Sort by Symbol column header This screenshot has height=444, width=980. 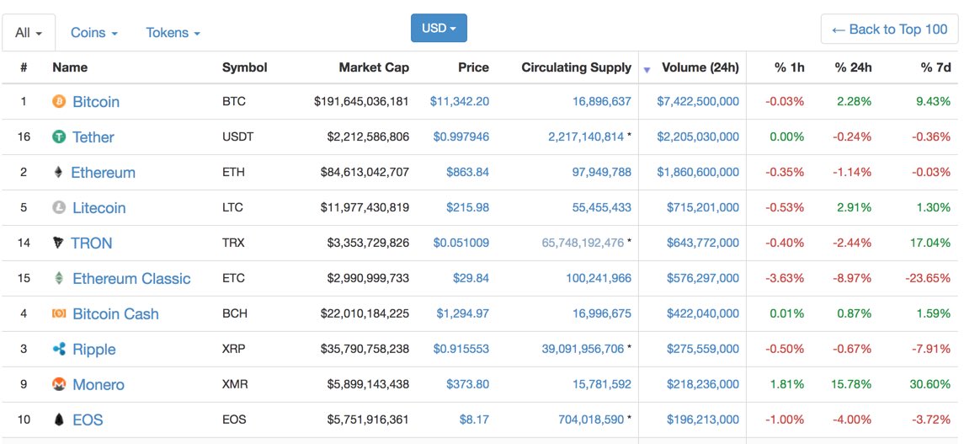click(x=244, y=67)
